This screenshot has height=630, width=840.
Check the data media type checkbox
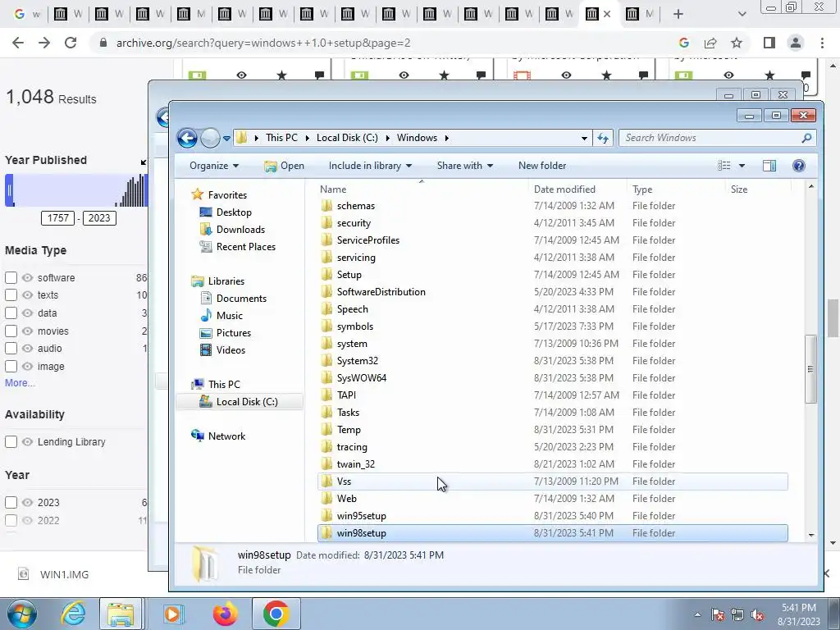[11, 313]
